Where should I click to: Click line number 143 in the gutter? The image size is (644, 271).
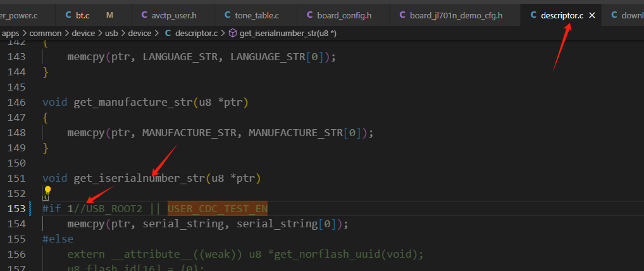[x=17, y=56]
